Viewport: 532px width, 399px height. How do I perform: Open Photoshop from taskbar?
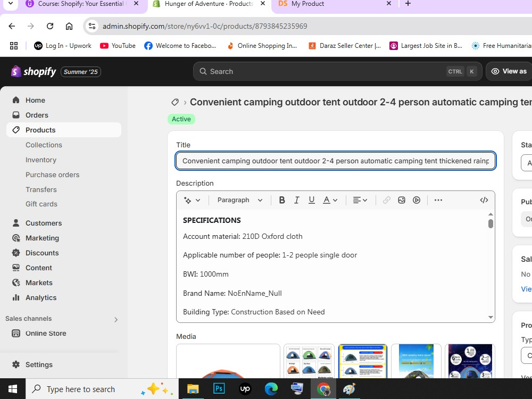(x=219, y=389)
